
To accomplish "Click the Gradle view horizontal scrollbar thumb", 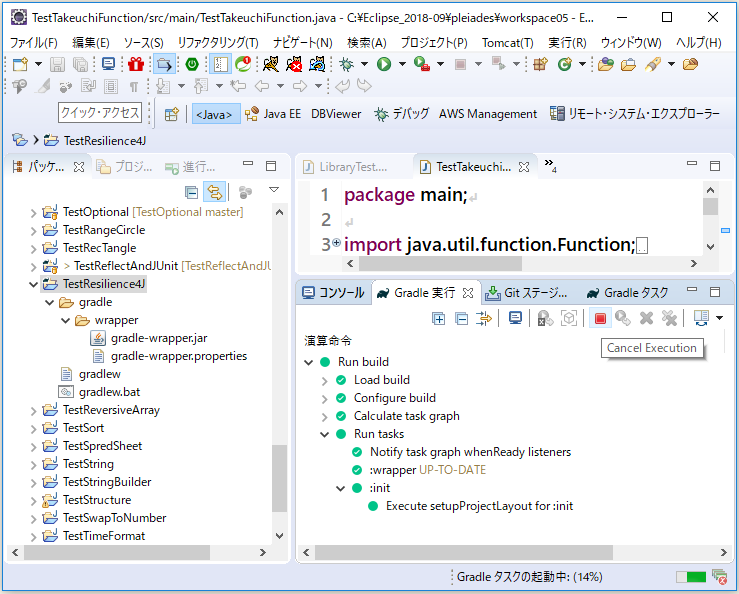I will coord(464,552).
